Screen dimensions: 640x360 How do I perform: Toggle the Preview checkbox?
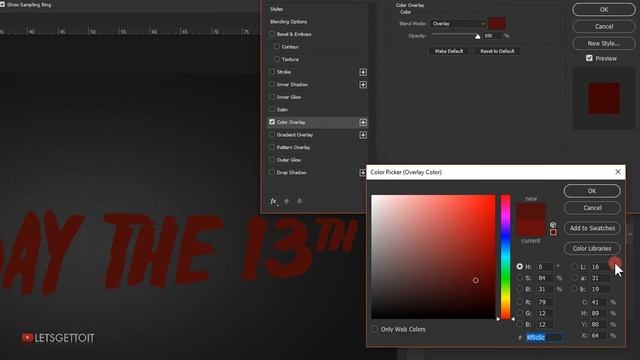(x=589, y=58)
